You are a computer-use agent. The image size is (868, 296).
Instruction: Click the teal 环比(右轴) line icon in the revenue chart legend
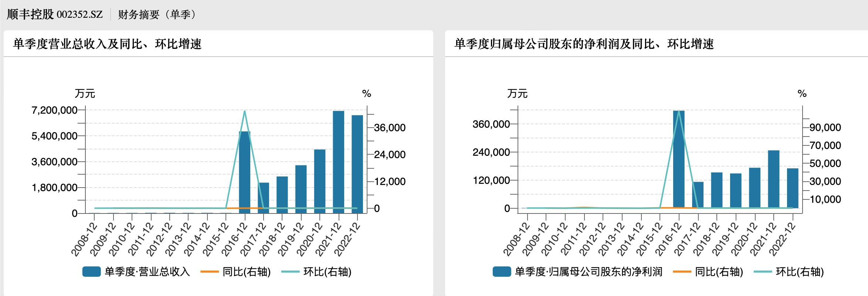(x=290, y=272)
